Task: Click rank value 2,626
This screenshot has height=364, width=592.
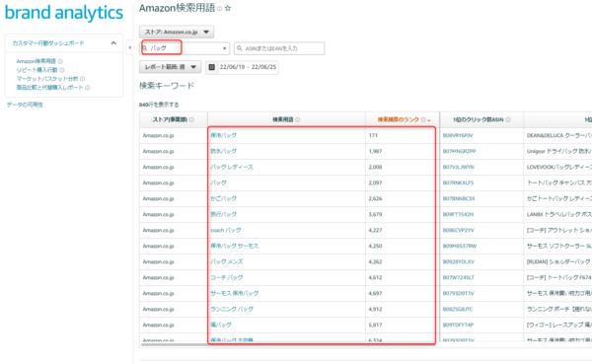Action: click(x=375, y=198)
